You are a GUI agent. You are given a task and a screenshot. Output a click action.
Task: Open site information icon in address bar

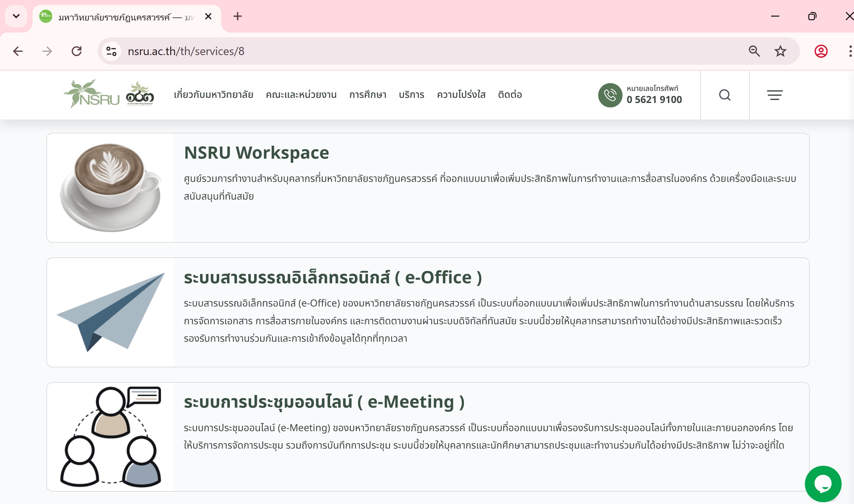tap(111, 51)
